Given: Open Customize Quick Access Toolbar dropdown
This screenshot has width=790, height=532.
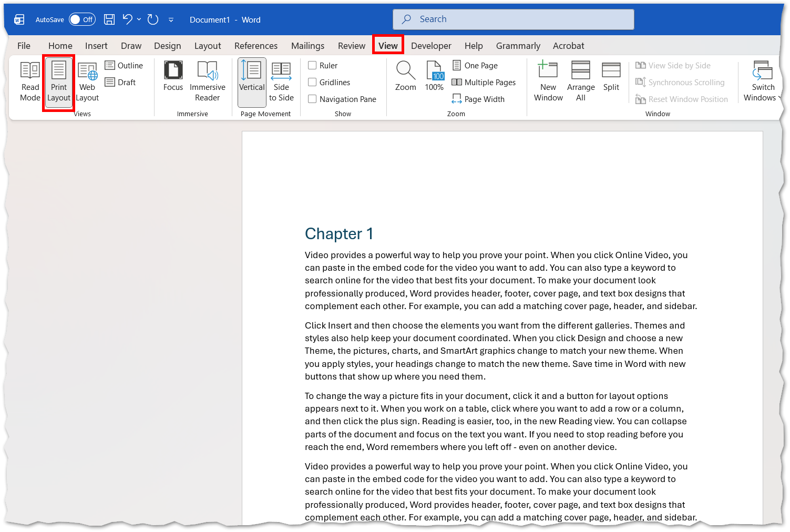Looking at the screenshot, I should (171, 20).
